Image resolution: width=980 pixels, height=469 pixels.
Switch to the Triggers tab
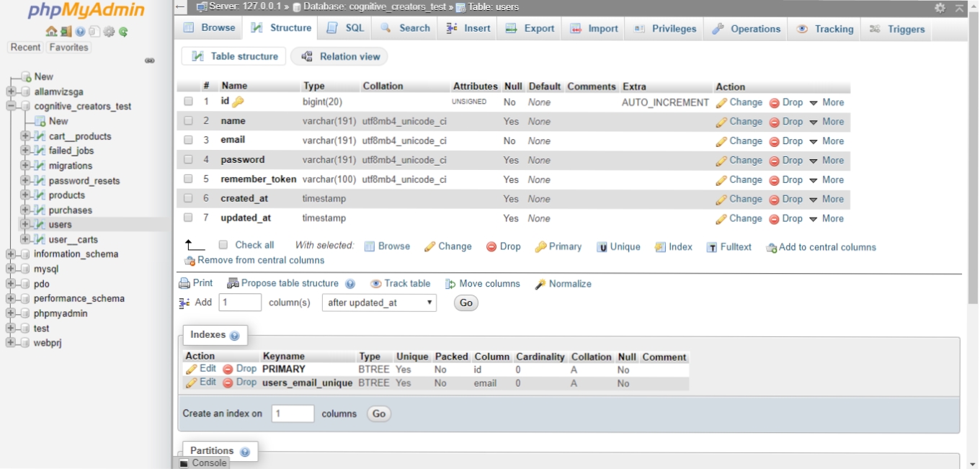(x=897, y=29)
